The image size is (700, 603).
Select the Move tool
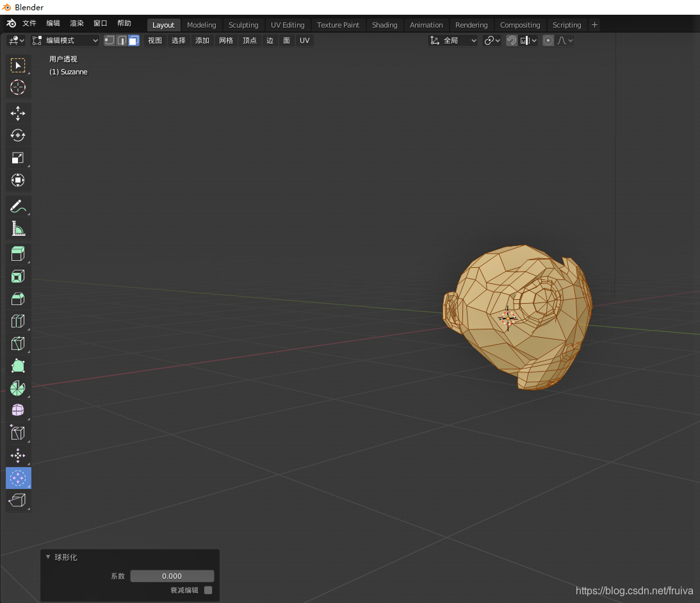pos(18,113)
